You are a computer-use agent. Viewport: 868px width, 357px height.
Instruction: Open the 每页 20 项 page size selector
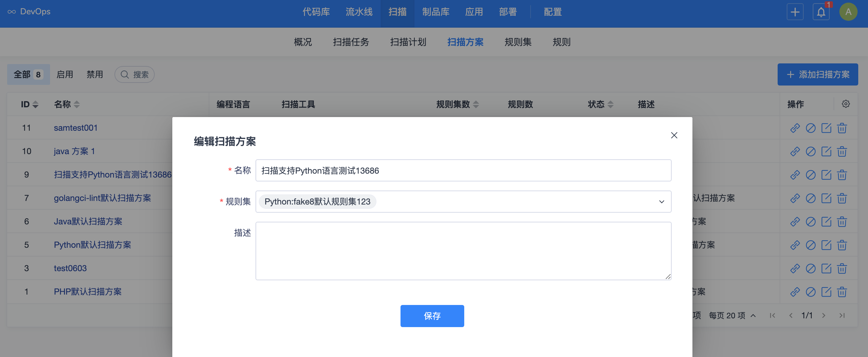732,315
